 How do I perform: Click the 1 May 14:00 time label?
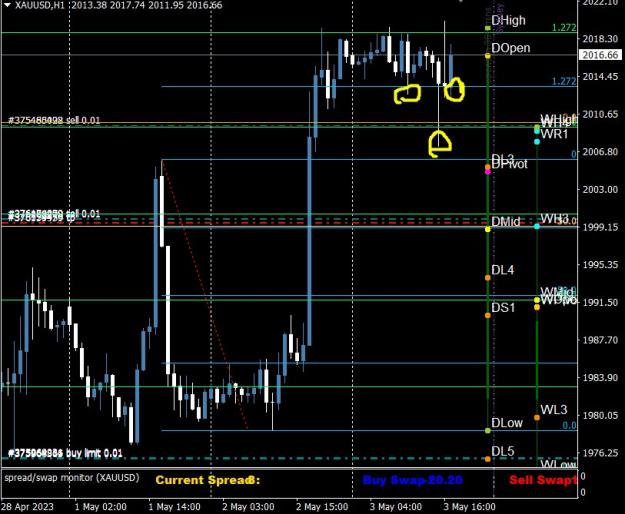[174, 507]
